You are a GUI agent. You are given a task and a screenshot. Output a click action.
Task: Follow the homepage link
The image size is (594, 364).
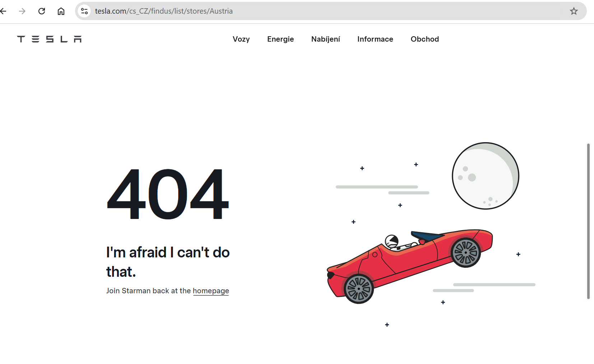(211, 291)
